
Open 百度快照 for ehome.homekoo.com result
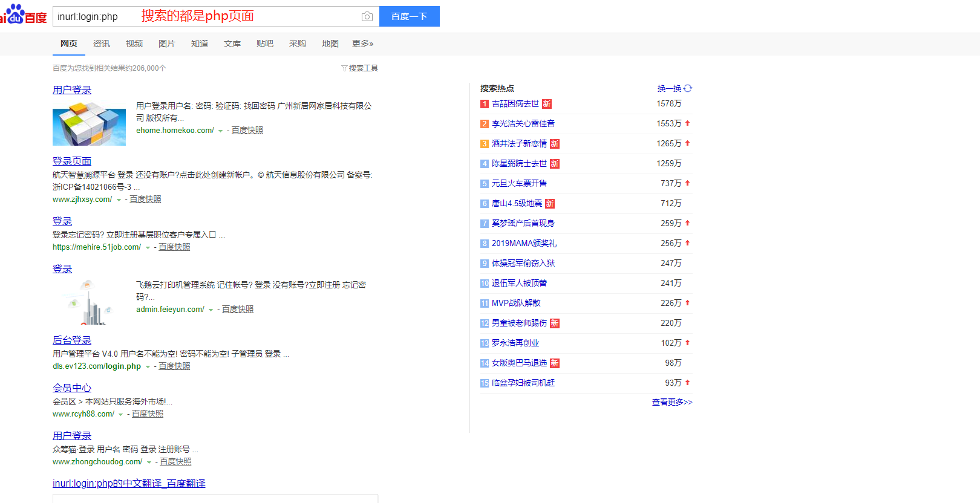247,131
